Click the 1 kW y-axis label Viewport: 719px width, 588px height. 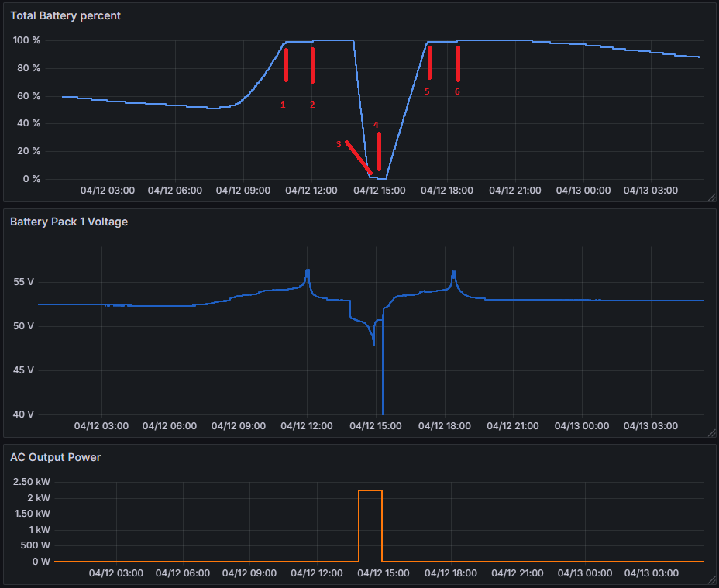tap(40, 529)
